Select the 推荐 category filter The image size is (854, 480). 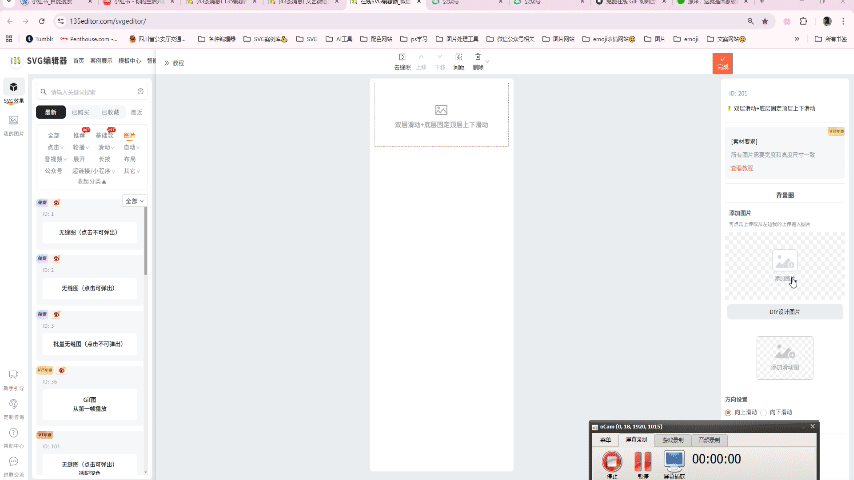point(79,135)
